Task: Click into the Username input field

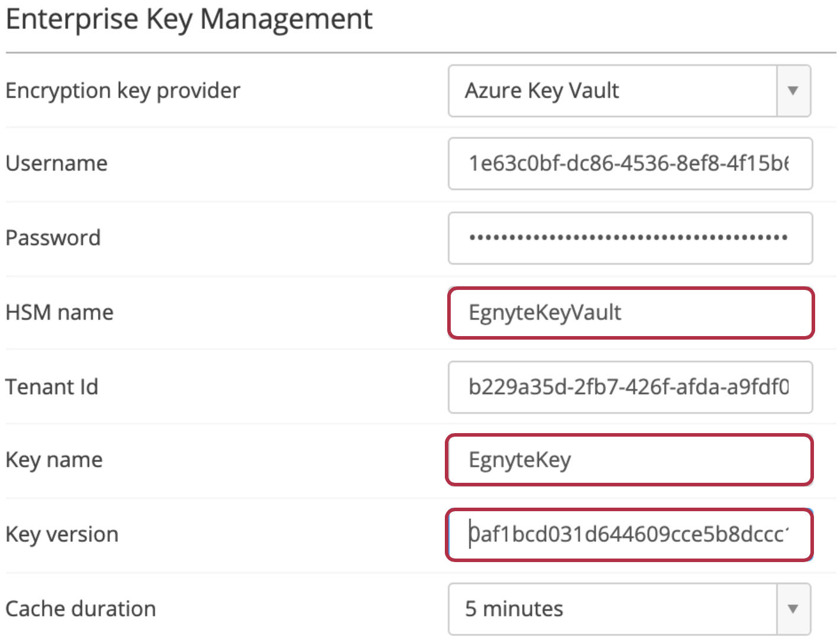Action: click(x=631, y=164)
